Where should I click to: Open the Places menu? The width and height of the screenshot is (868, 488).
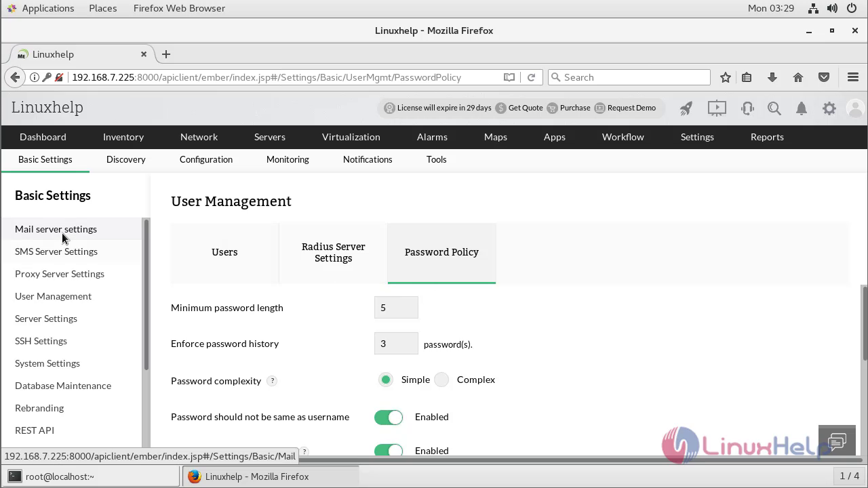[x=102, y=8]
